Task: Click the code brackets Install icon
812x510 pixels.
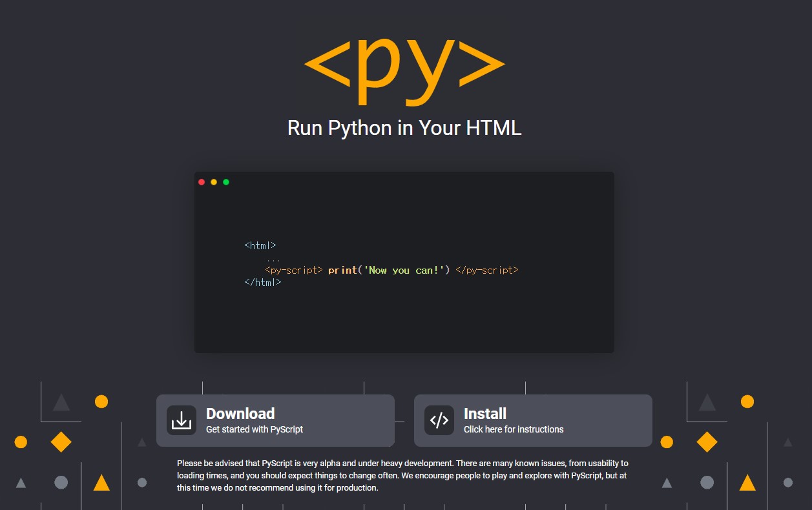Action: [x=439, y=420]
